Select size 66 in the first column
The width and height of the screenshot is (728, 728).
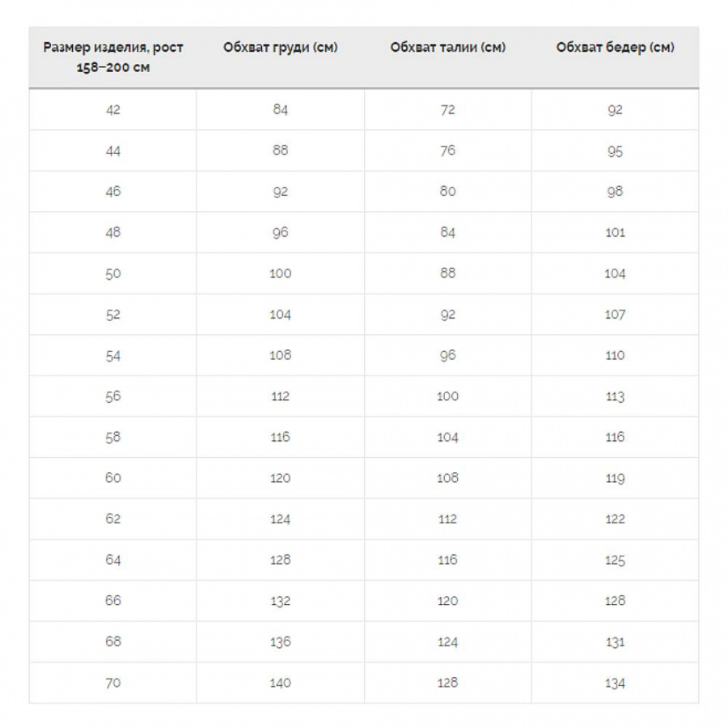113,601
